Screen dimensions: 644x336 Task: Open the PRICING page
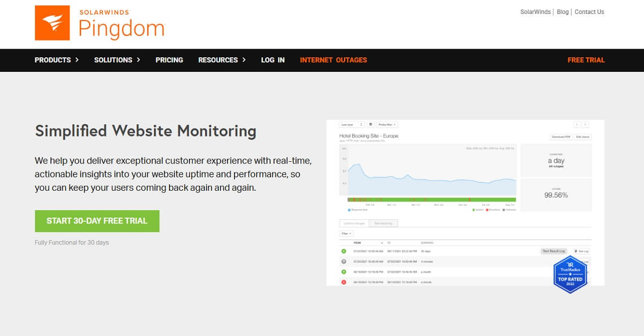tap(169, 60)
